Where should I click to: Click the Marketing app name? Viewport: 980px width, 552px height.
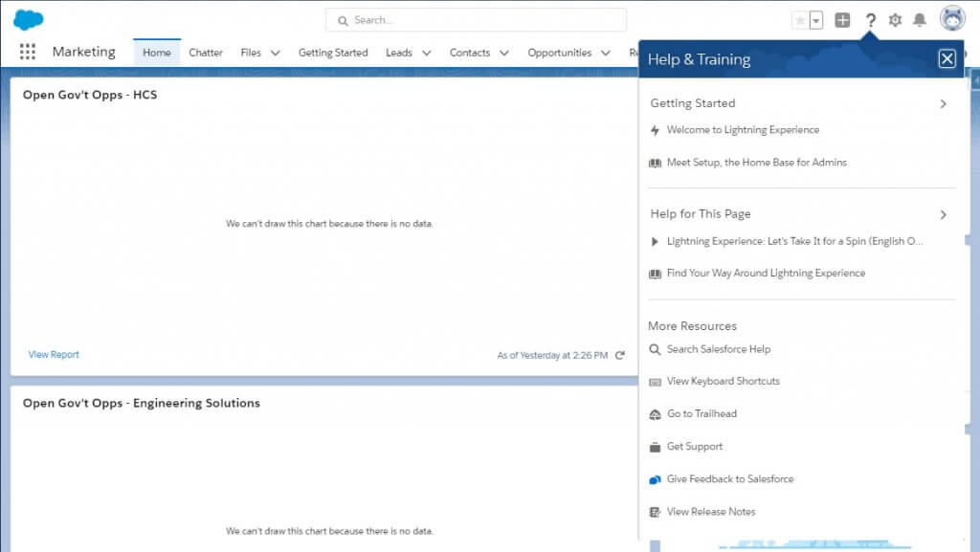pyautogui.click(x=84, y=52)
